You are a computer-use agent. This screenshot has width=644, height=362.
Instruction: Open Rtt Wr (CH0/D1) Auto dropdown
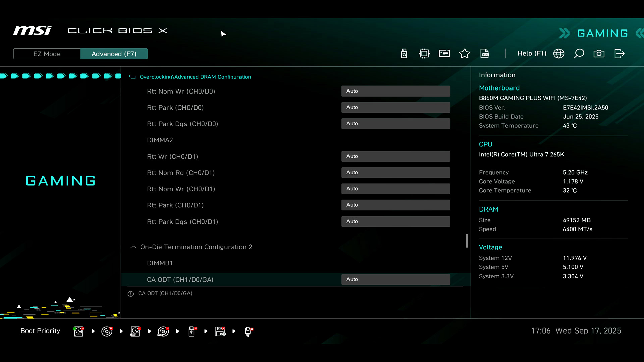395,156
